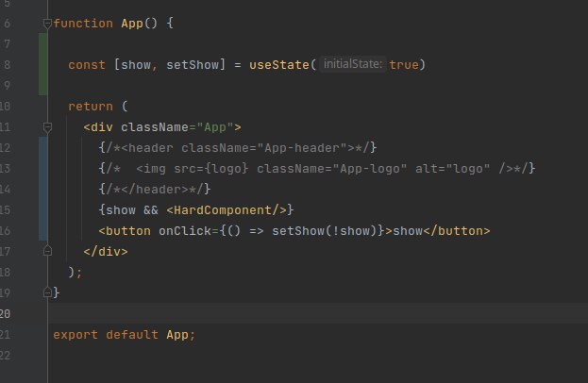Click the function keyword
This screenshot has height=383, width=588.
[83, 24]
